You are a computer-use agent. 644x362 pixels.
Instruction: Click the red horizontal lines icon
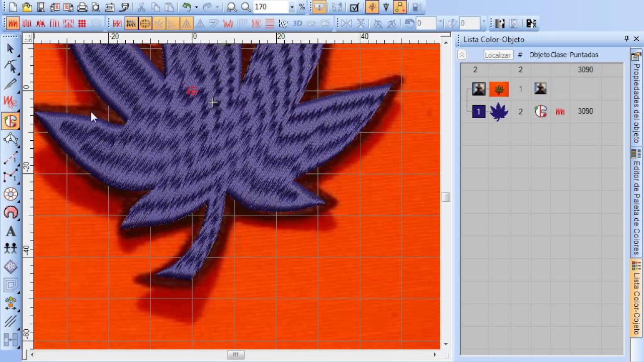tap(270, 23)
